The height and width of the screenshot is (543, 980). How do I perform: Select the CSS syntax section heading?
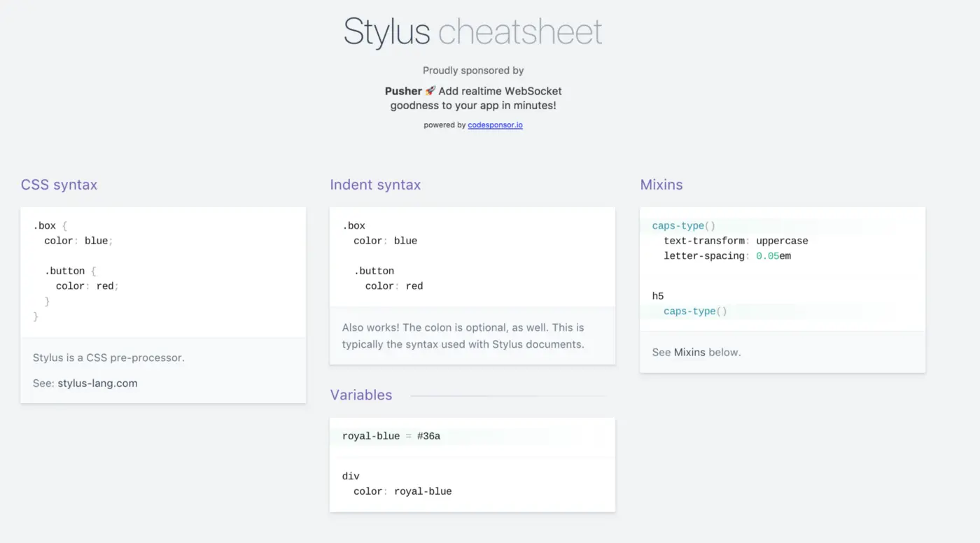[59, 184]
